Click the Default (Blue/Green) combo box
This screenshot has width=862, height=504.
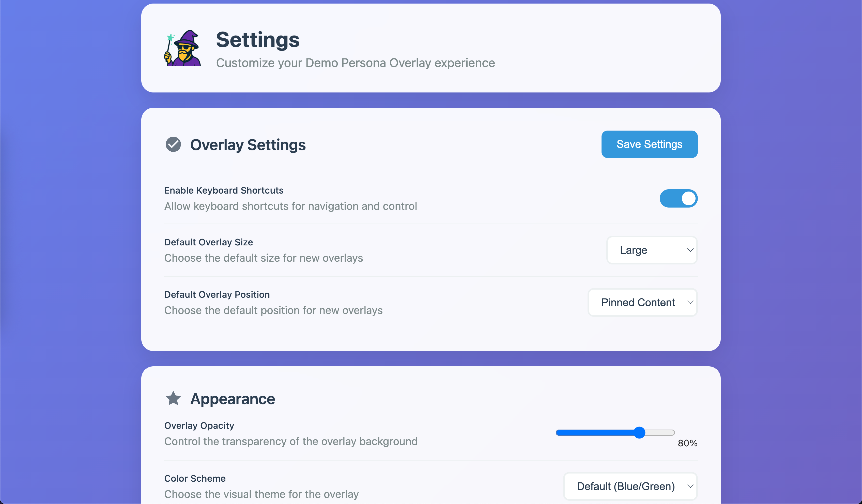coord(630,486)
